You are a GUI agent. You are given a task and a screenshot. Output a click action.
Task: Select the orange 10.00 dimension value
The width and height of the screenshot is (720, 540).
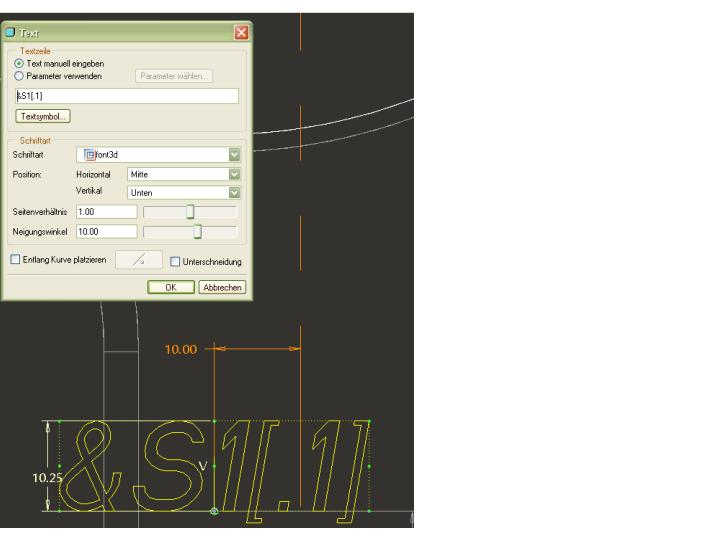click(x=181, y=349)
